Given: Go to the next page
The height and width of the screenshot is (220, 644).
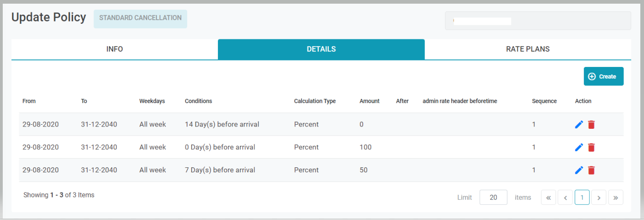Looking at the screenshot, I should [x=599, y=198].
